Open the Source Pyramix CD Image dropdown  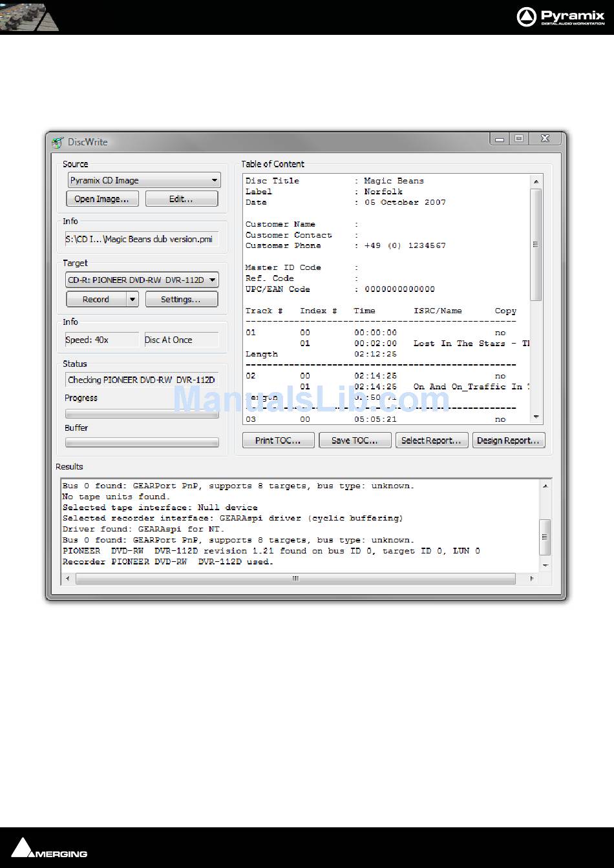pos(144,180)
